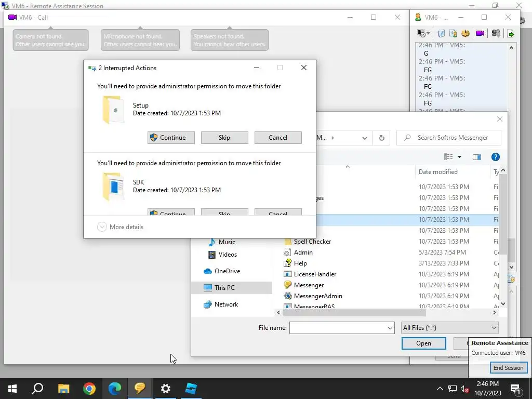This screenshot has width=532, height=399.
Task: Open Google Chrome from the taskbar
Action: [x=89, y=389]
